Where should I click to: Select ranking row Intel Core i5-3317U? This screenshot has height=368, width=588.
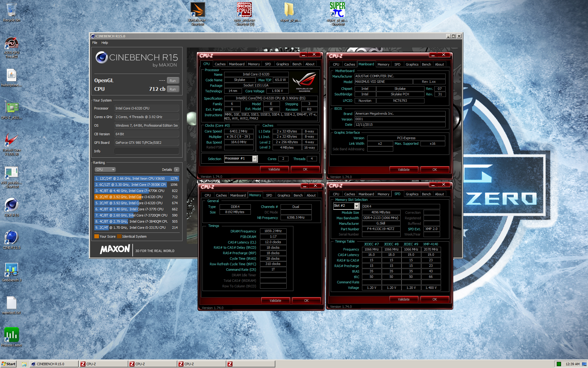pos(137,228)
